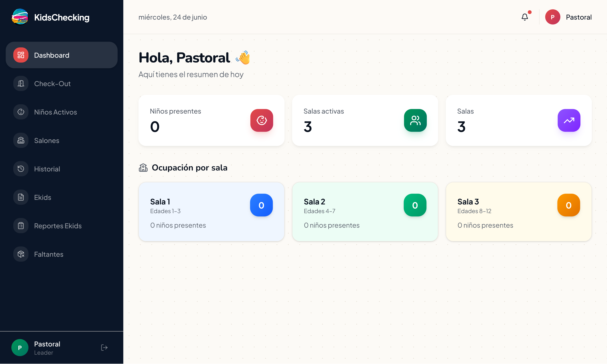Click the Niños presentes value 0
607x364 pixels.
tap(155, 127)
